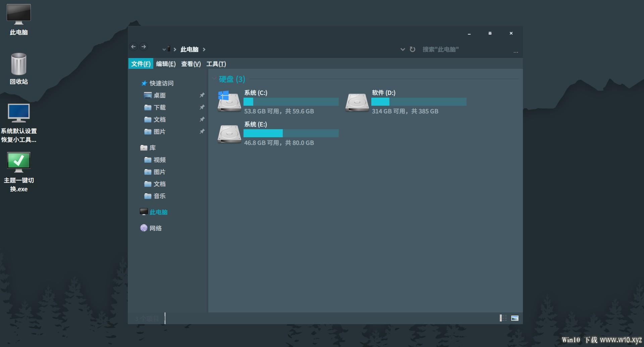The image size is (644, 347).
Task: Switch to details list view
Action: [x=503, y=318]
